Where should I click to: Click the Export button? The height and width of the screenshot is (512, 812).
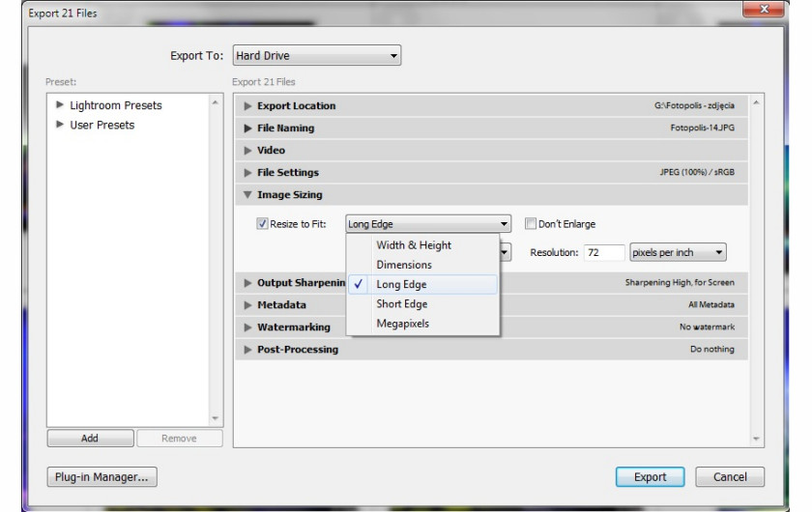pos(650,477)
